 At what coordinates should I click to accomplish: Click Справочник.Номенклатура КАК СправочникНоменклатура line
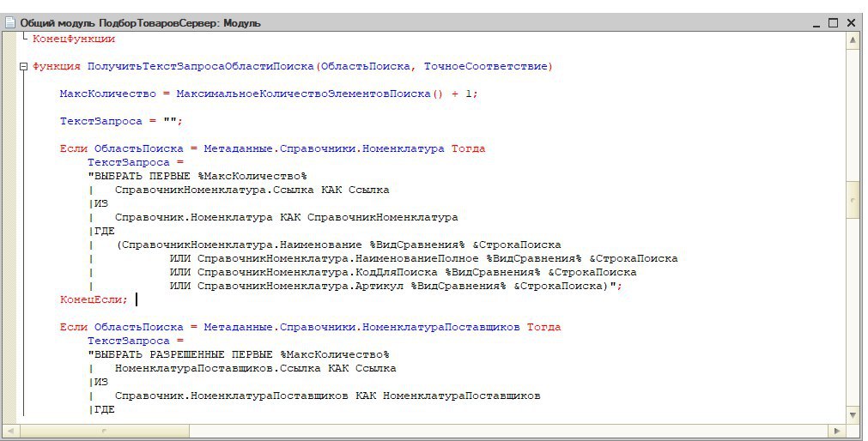tap(286, 217)
